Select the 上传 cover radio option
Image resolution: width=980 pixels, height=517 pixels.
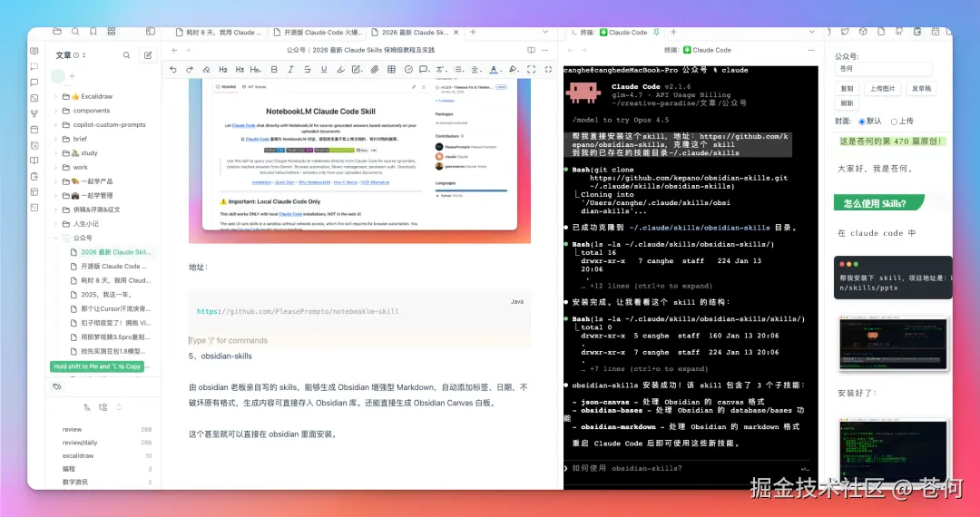point(894,122)
